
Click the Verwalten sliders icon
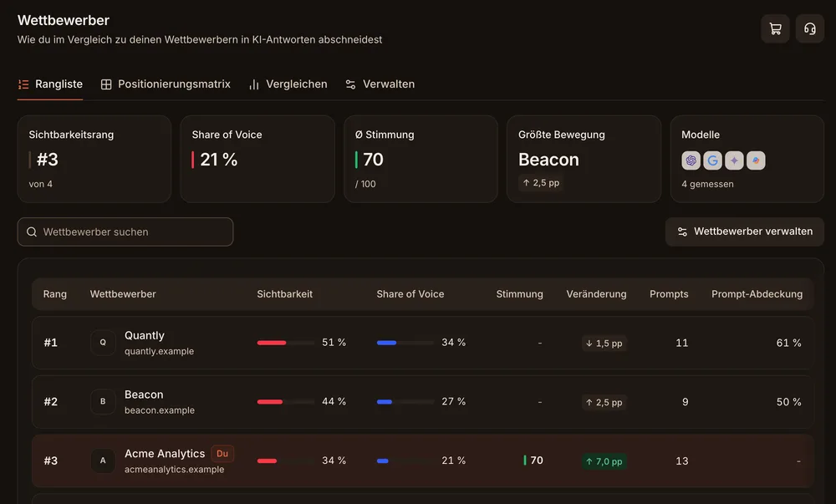(350, 84)
